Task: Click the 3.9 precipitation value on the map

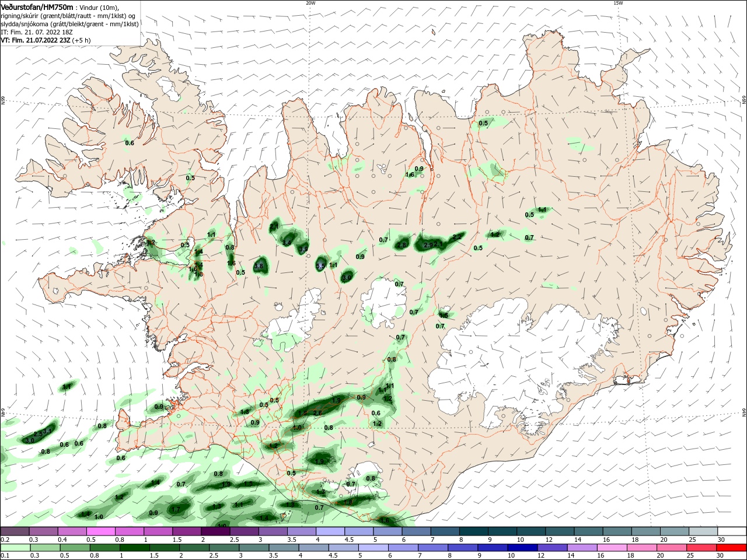Action: tap(303, 249)
